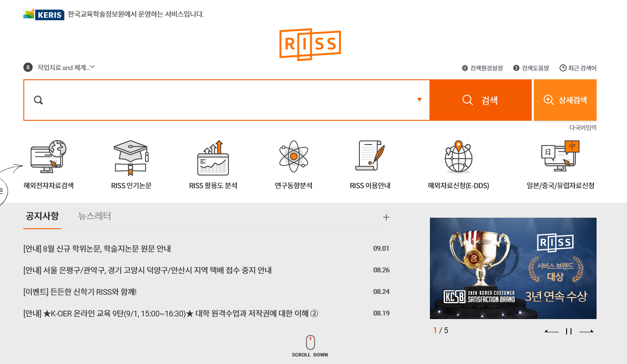Click 해외전자자료검색 label text
Screen dimensions: 627x364
(49, 186)
